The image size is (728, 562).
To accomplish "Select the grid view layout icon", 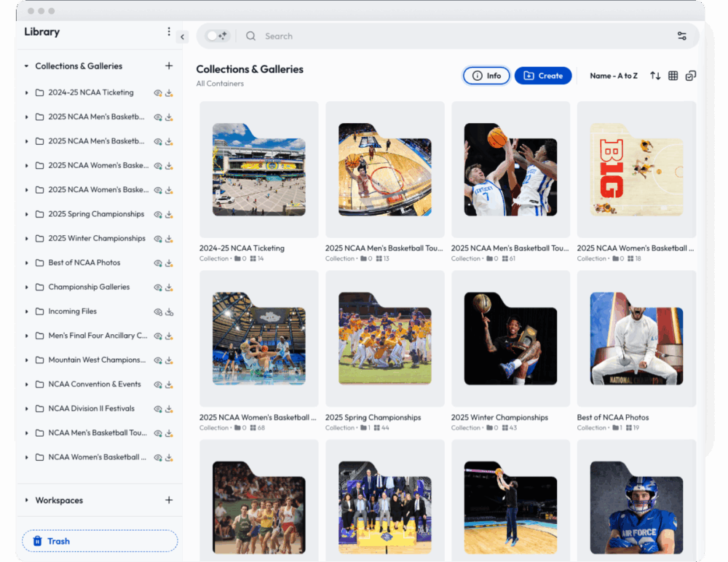I will [672, 75].
